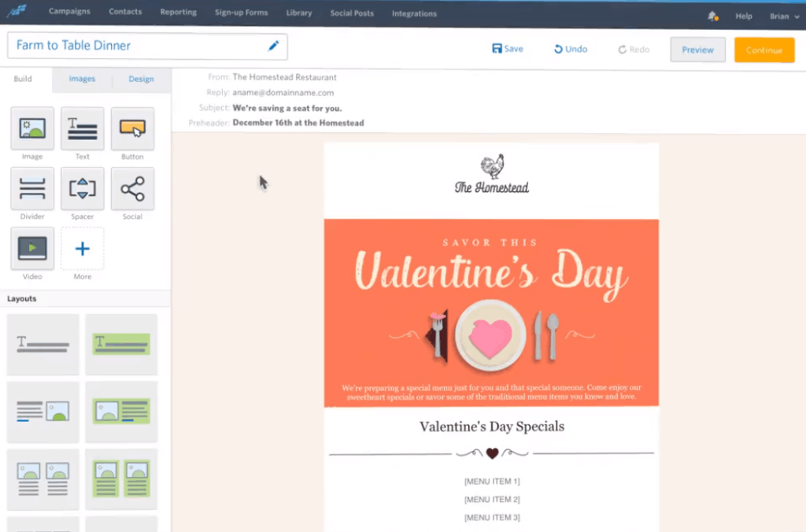Screen dimensions: 806x532
Task: Switch to the Design tab
Action: [142, 79]
